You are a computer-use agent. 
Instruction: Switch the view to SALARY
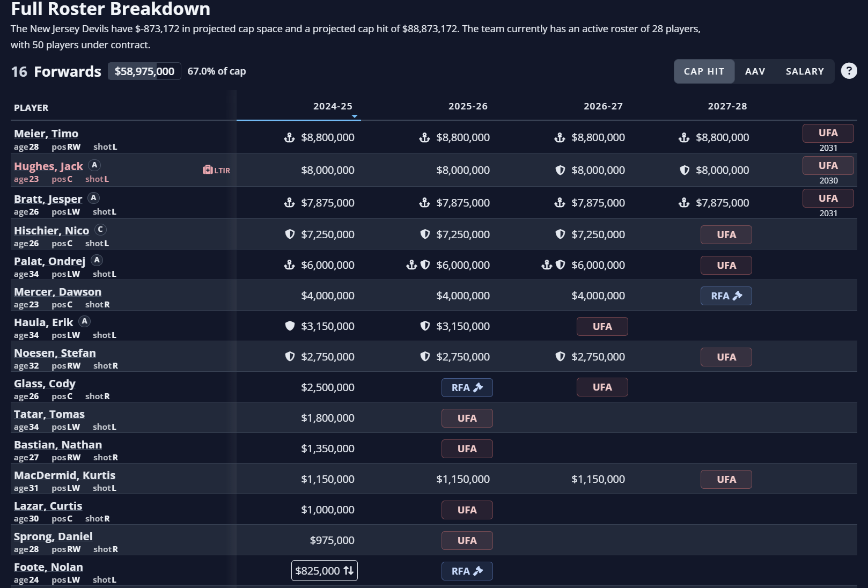click(x=805, y=71)
